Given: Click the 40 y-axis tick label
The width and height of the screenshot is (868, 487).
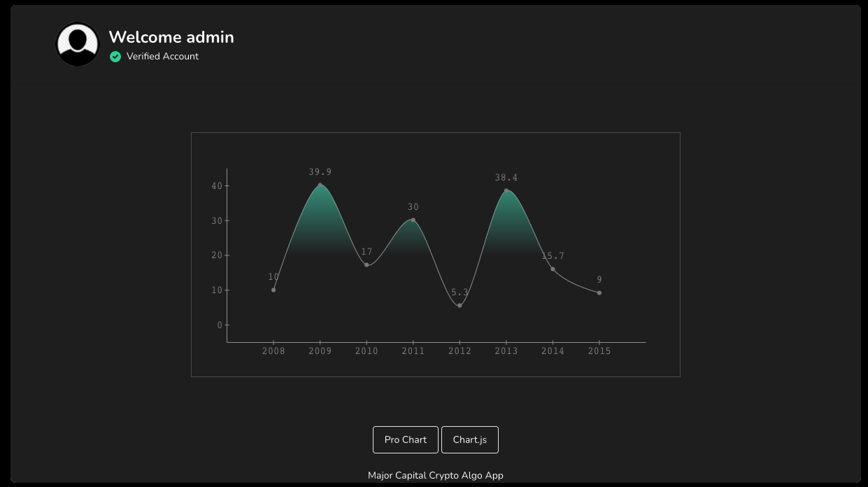Looking at the screenshot, I should click(x=216, y=185).
